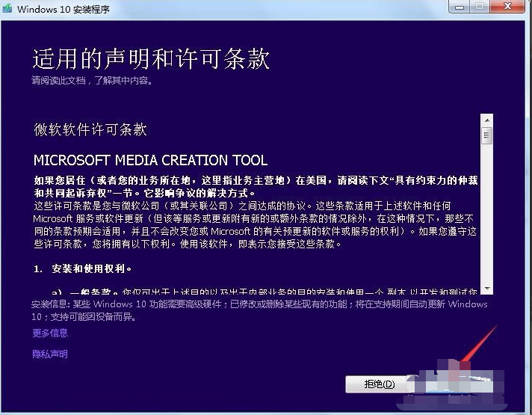Minimize the Windows 10 setup window
The image size is (532, 415).
(460, 7)
